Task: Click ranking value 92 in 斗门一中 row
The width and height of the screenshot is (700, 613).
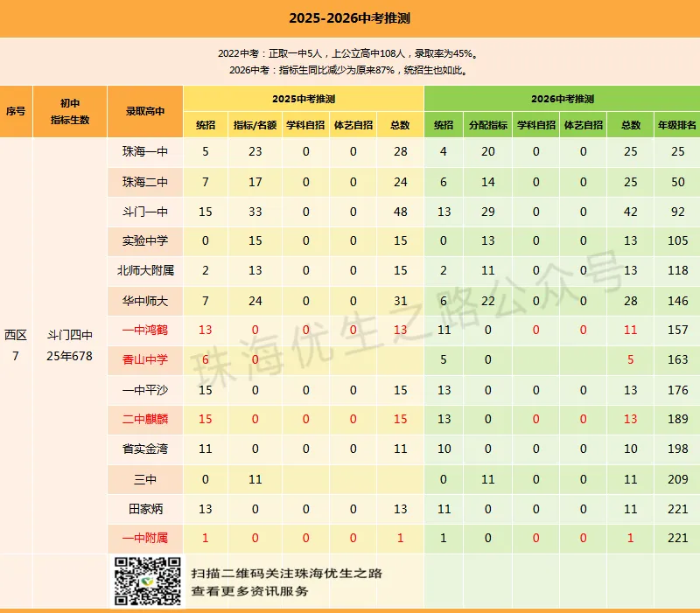Action: [x=677, y=212]
